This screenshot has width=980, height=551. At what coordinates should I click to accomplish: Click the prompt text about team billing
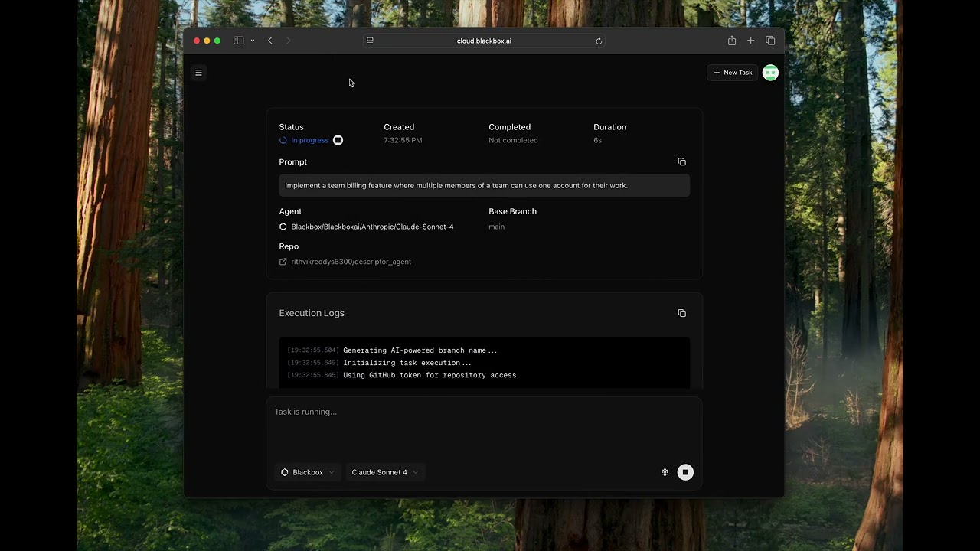[x=456, y=185]
